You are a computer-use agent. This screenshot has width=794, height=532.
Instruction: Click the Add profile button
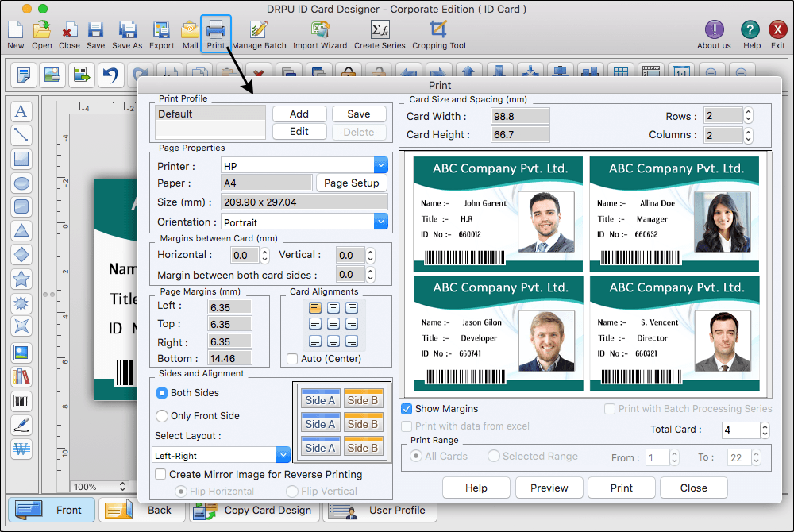point(299,114)
